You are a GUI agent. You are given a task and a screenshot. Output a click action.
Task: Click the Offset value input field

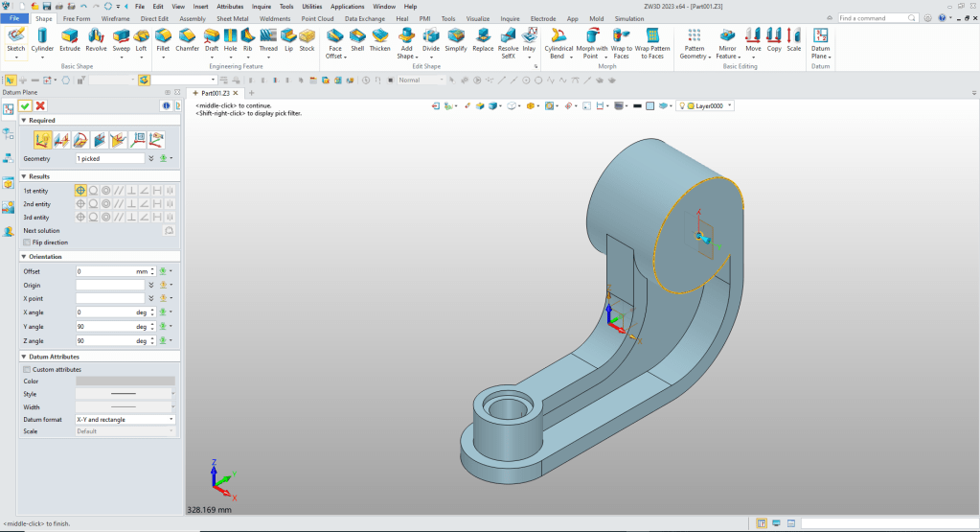(105, 271)
